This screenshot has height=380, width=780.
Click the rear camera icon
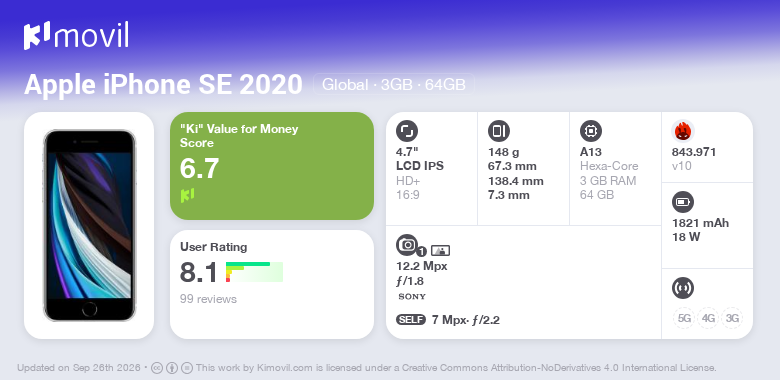click(x=407, y=245)
